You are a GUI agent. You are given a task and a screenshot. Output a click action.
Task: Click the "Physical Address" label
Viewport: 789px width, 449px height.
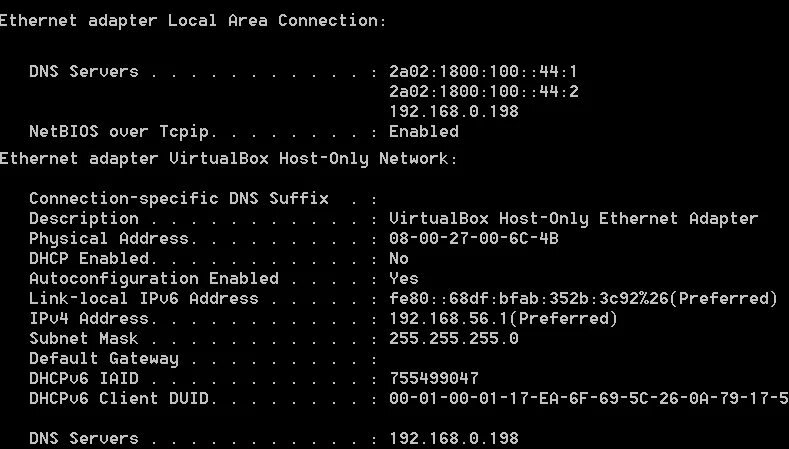tap(109, 239)
